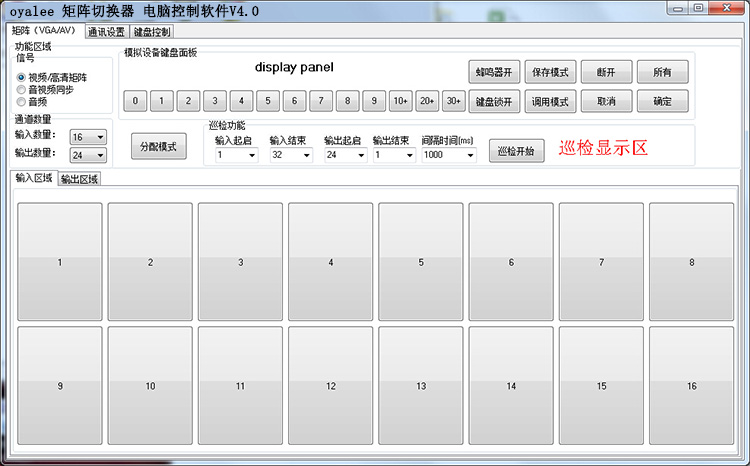Switch to the 输出区域 tab
The height and width of the screenshot is (466, 750).
[x=80, y=180]
